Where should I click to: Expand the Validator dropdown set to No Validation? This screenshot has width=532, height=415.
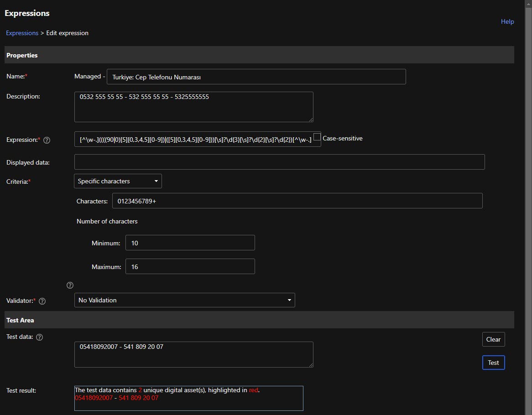tap(184, 300)
